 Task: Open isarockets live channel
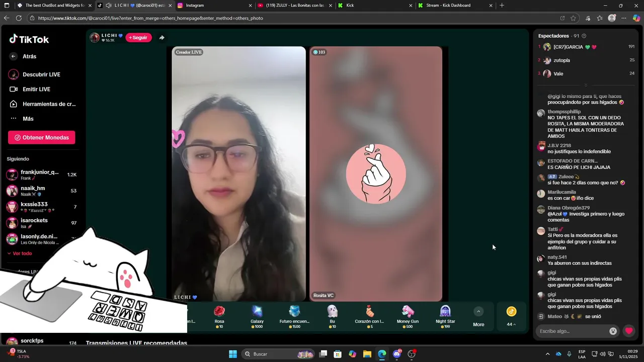point(41,223)
